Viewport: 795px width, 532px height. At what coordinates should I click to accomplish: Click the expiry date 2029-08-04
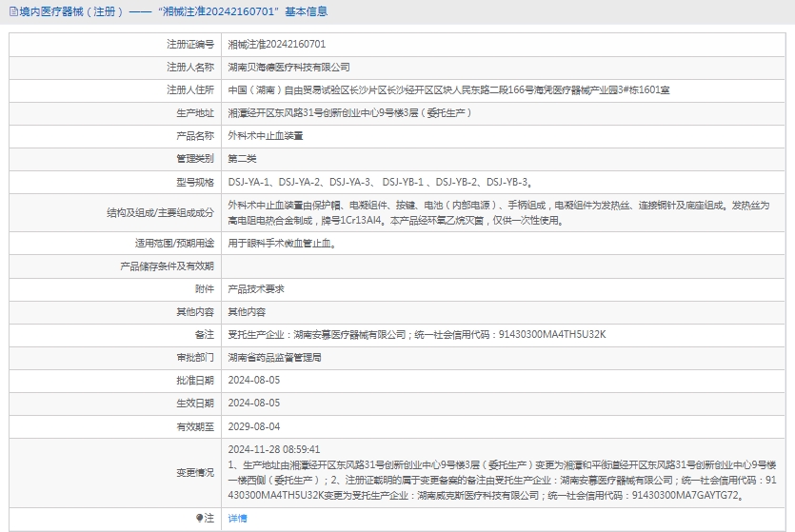[x=254, y=425]
